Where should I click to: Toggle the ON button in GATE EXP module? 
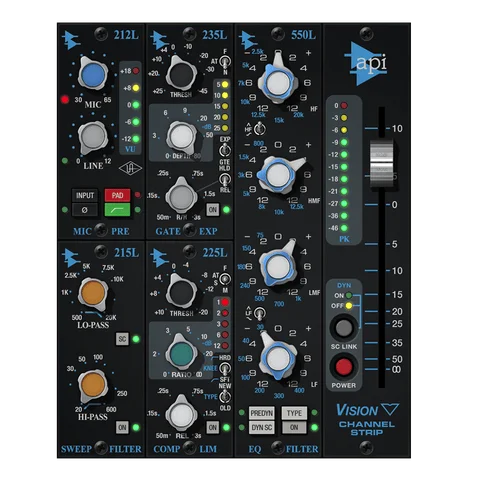click(213, 210)
